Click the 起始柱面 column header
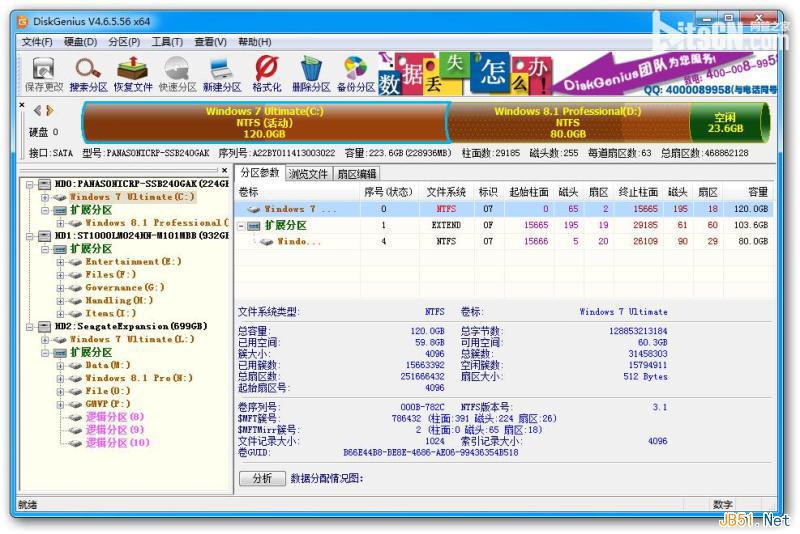This screenshot has height=534, width=800. pos(529,192)
